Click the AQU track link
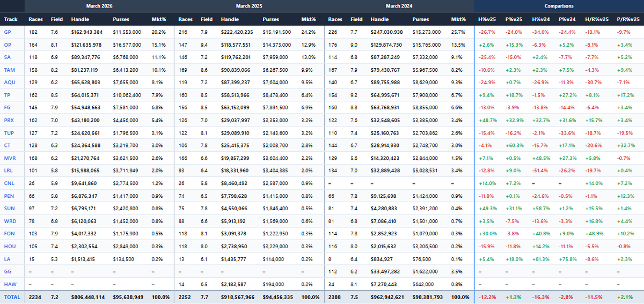The width and height of the screenshot is (644, 304). tap(10, 82)
